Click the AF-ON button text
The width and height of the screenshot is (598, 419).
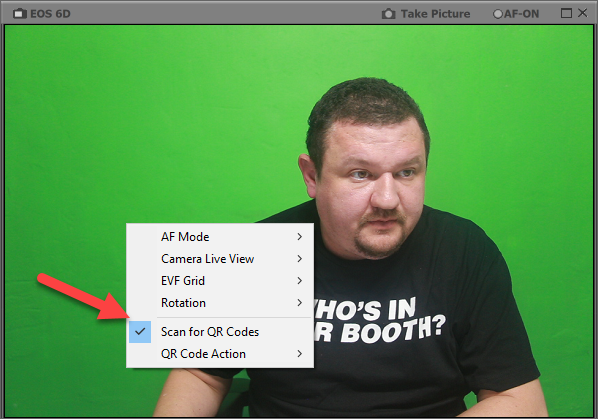(521, 14)
